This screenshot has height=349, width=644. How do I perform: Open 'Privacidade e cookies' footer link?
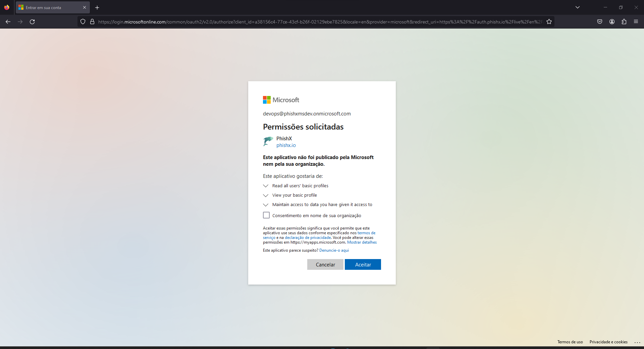coord(608,342)
